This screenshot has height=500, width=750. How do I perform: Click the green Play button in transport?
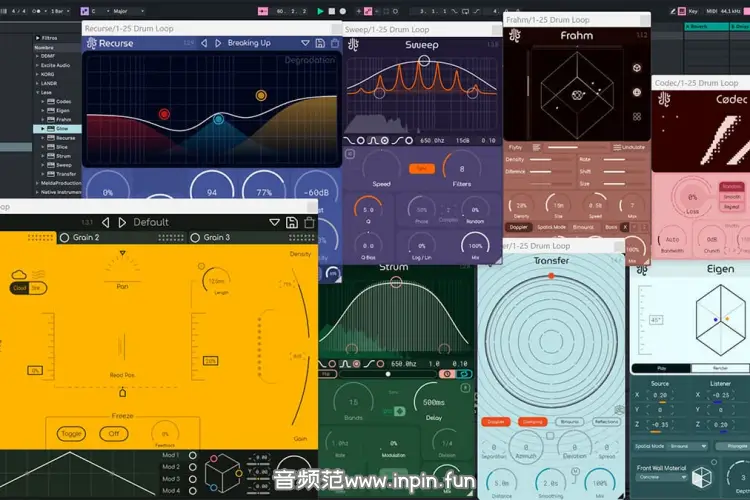pyautogui.click(x=320, y=11)
